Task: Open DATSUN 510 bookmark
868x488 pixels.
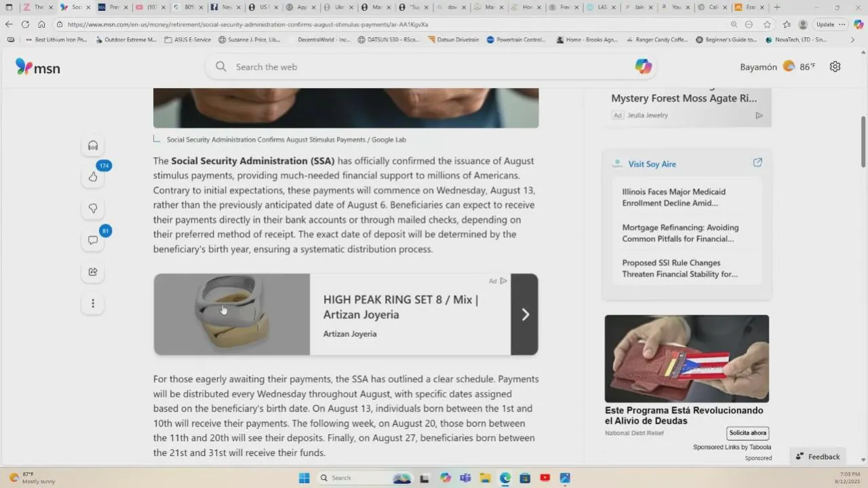Action: coord(388,39)
